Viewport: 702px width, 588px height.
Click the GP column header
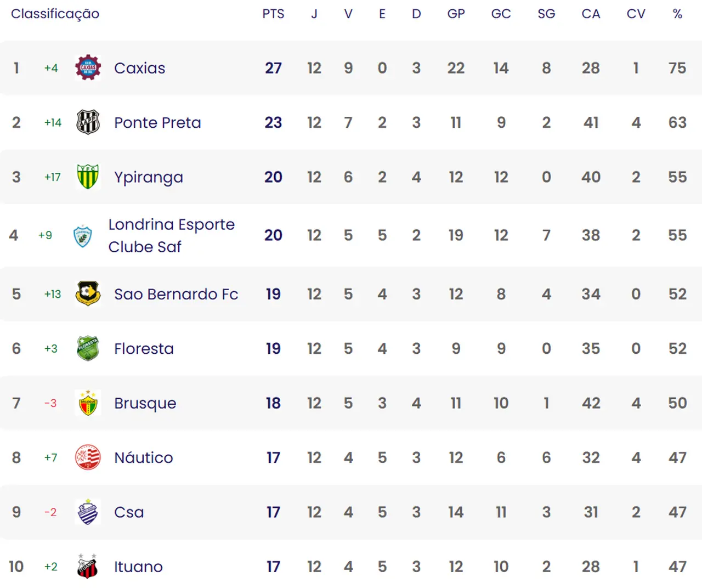[x=456, y=14]
